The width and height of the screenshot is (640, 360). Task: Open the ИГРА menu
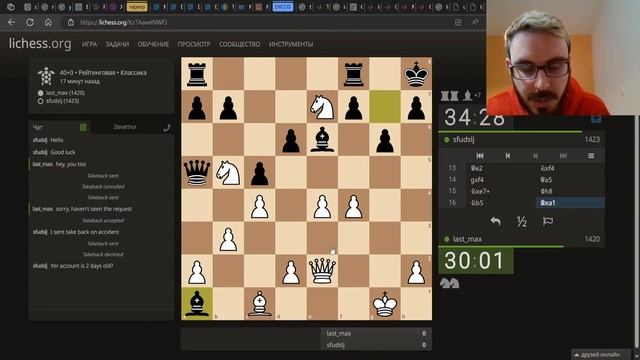click(x=89, y=44)
